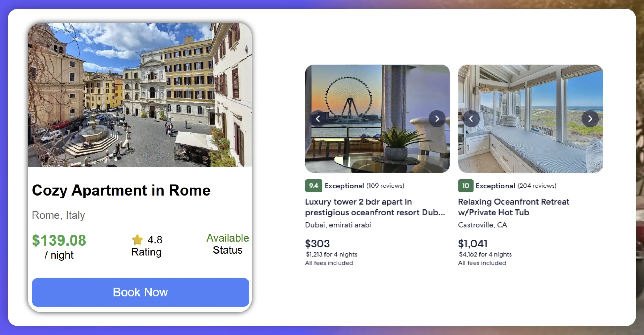
Task: Click the '(109 reviews)' link
Action: 385,186
